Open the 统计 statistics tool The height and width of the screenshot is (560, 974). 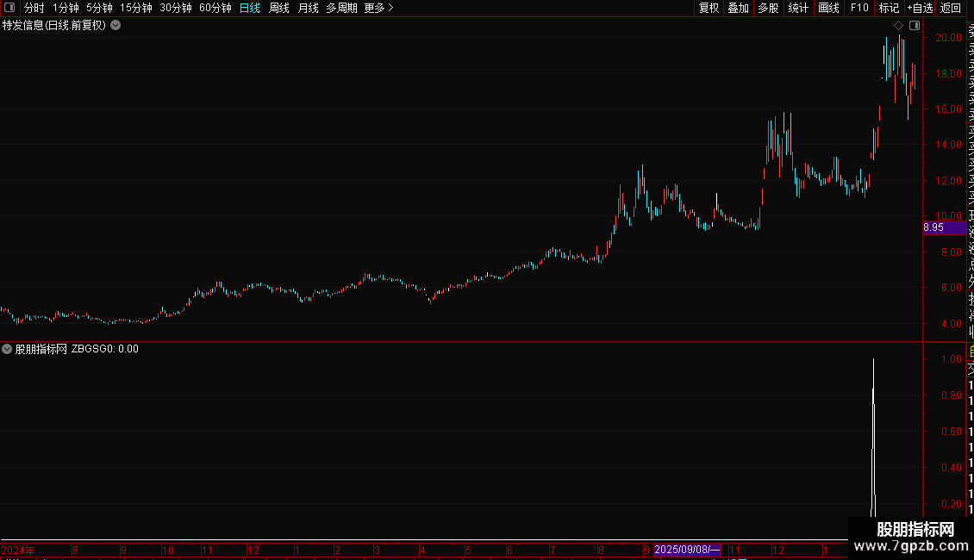point(798,8)
